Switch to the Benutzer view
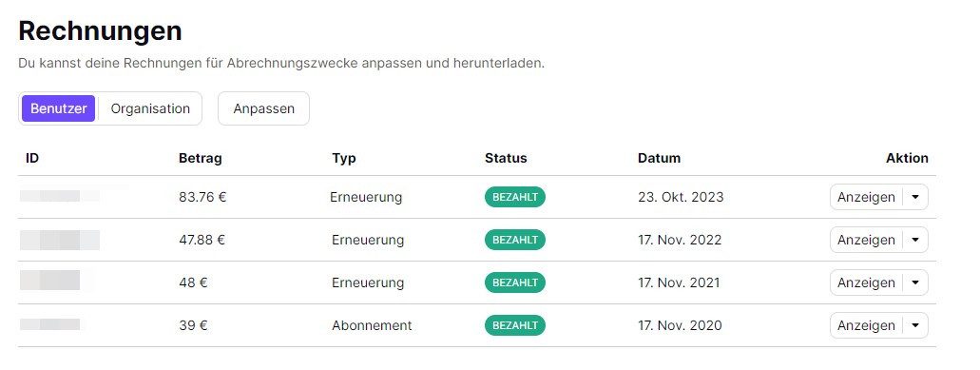The image size is (980, 370). (59, 108)
